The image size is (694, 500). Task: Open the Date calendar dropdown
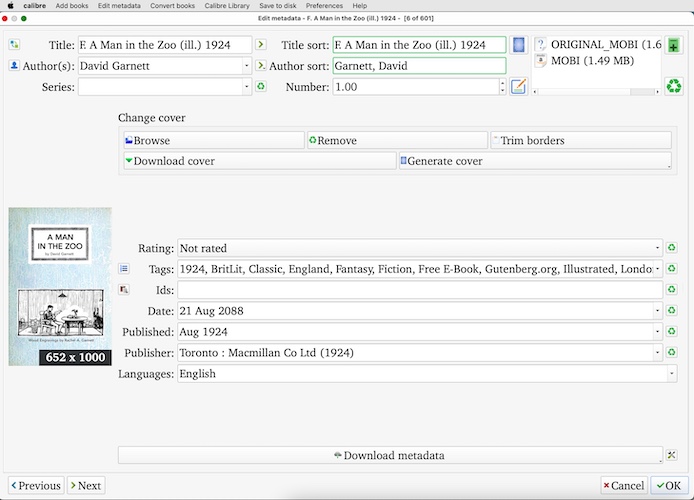click(657, 311)
